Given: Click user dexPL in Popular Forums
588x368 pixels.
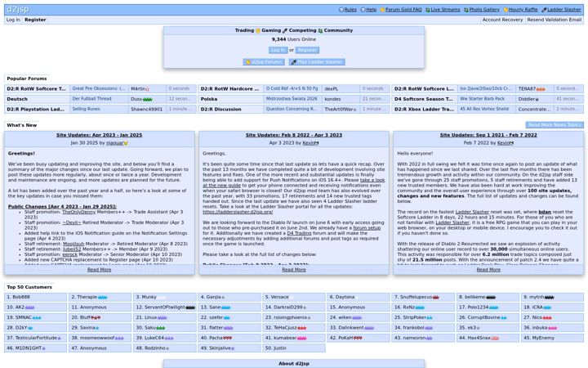Looking at the screenshot, I should (x=331, y=89).
